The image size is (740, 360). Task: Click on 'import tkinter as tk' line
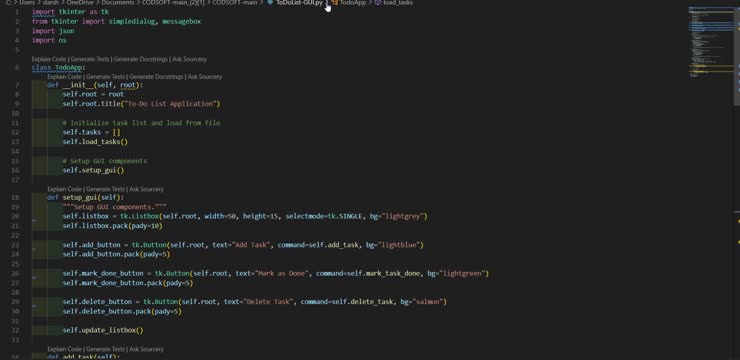[70, 12]
